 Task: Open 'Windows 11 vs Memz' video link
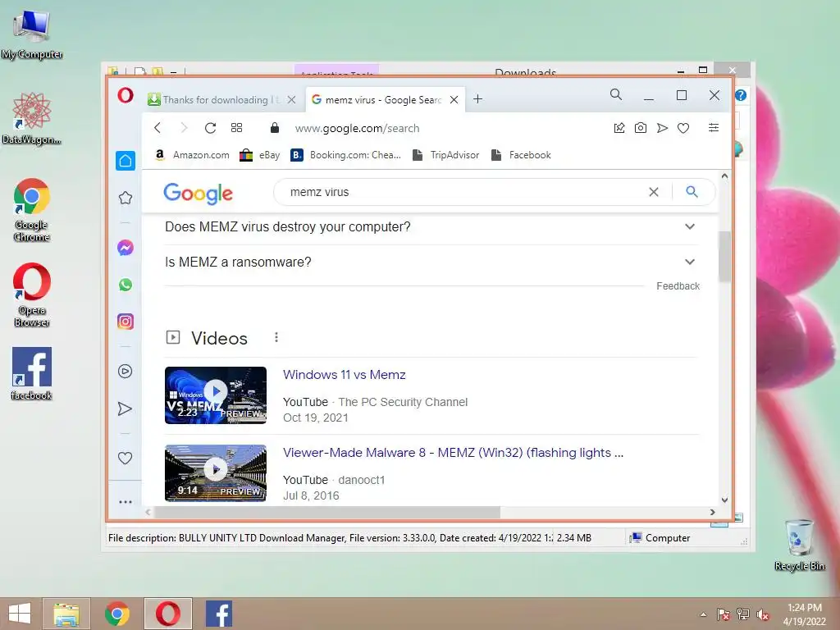pos(345,374)
